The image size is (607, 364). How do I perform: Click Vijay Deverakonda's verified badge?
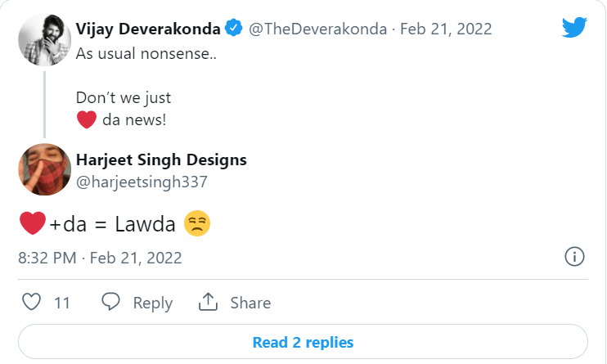point(233,29)
